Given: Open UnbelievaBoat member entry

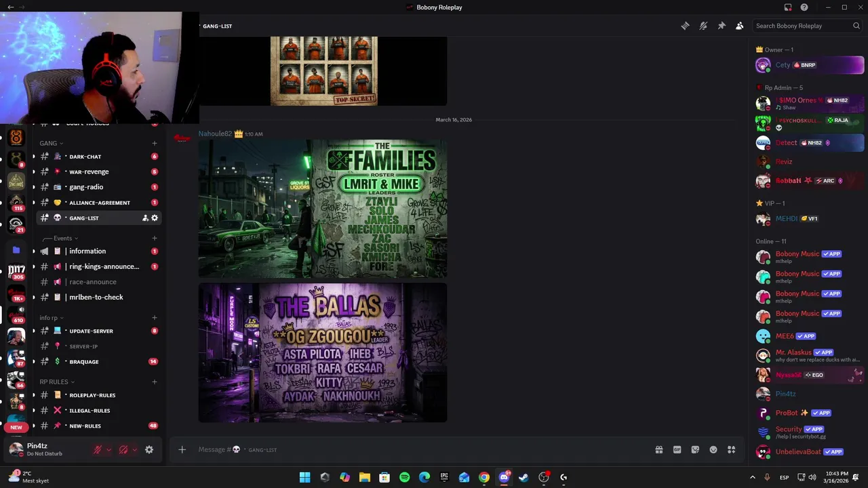Looking at the screenshot, I should [810, 452].
